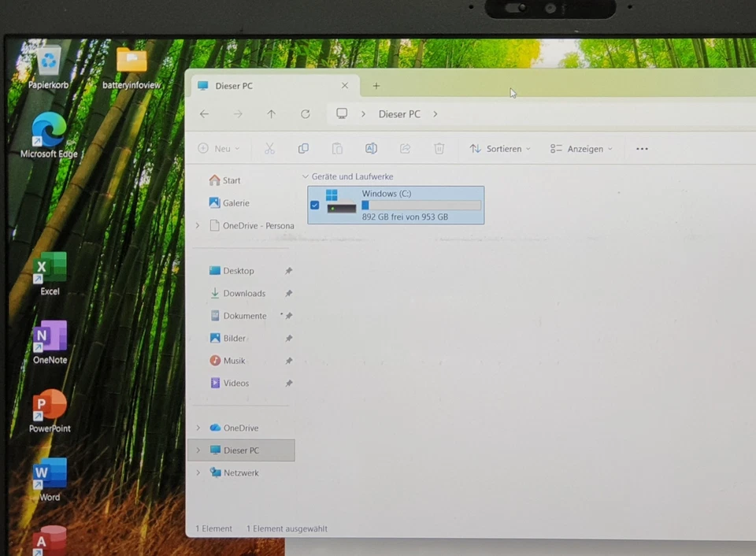Click the Copy icon in toolbar
The height and width of the screenshot is (556, 756).
coord(303,149)
